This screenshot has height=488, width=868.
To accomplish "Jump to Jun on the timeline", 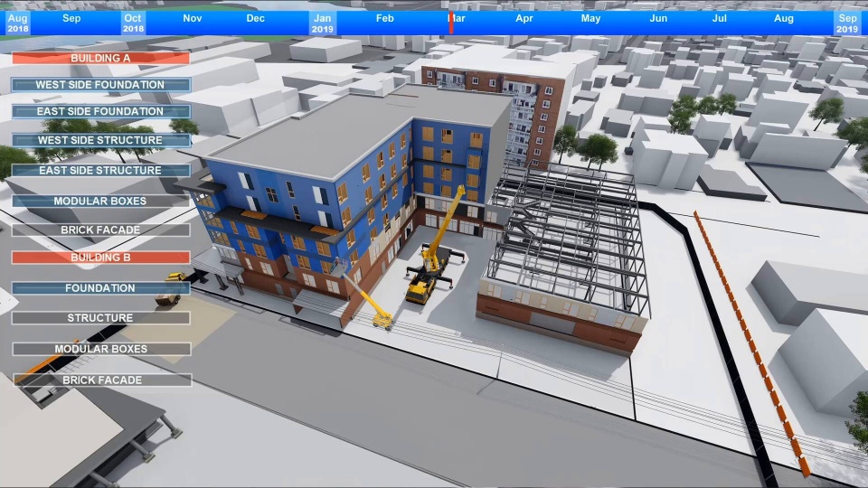I will [x=658, y=18].
